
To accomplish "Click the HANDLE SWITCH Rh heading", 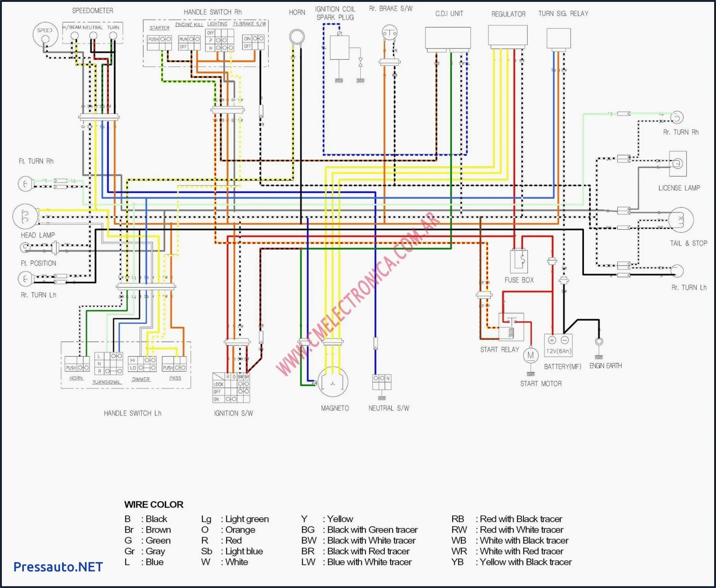I will click(x=213, y=12).
